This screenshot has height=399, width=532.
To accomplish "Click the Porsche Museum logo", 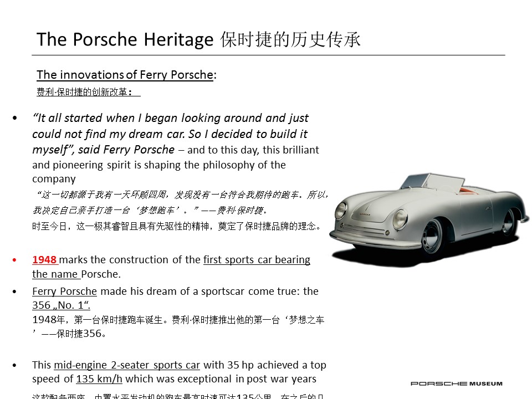I will (x=456, y=383).
